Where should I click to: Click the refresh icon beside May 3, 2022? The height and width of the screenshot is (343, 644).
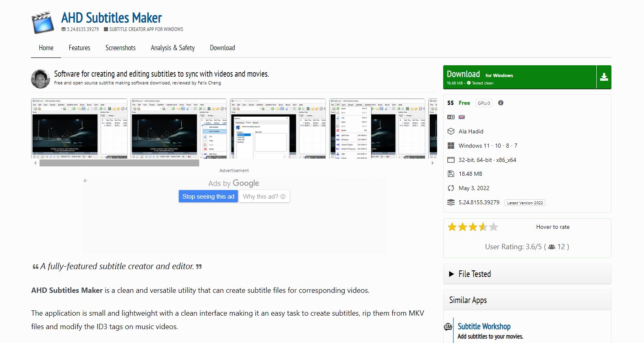coord(451,188)
